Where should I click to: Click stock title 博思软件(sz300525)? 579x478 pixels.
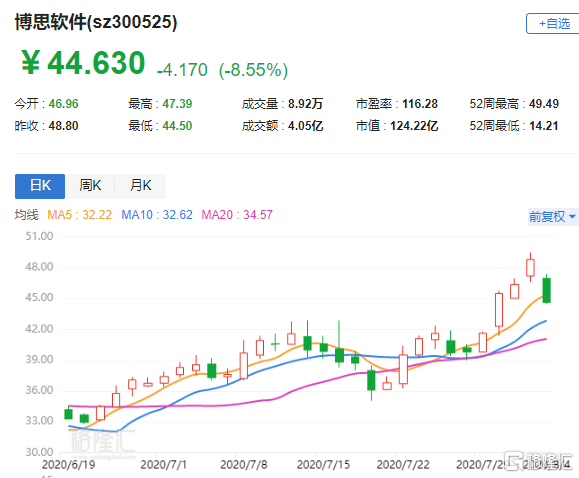point(96,22)
